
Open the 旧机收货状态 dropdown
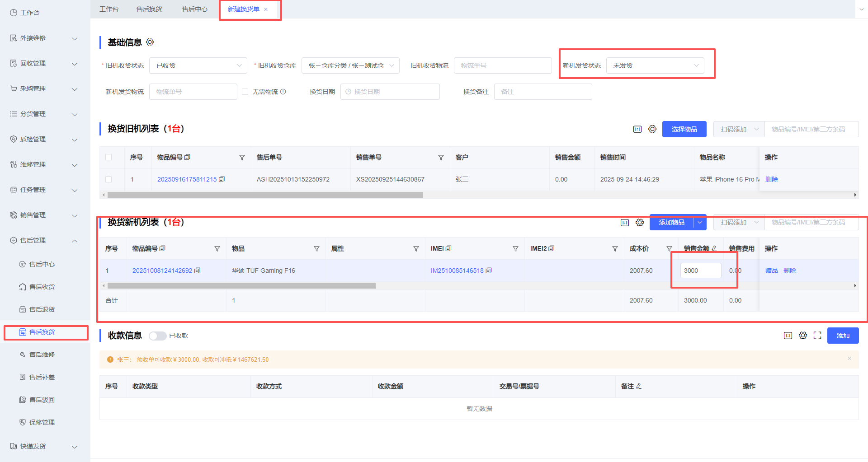click(198, 65)
